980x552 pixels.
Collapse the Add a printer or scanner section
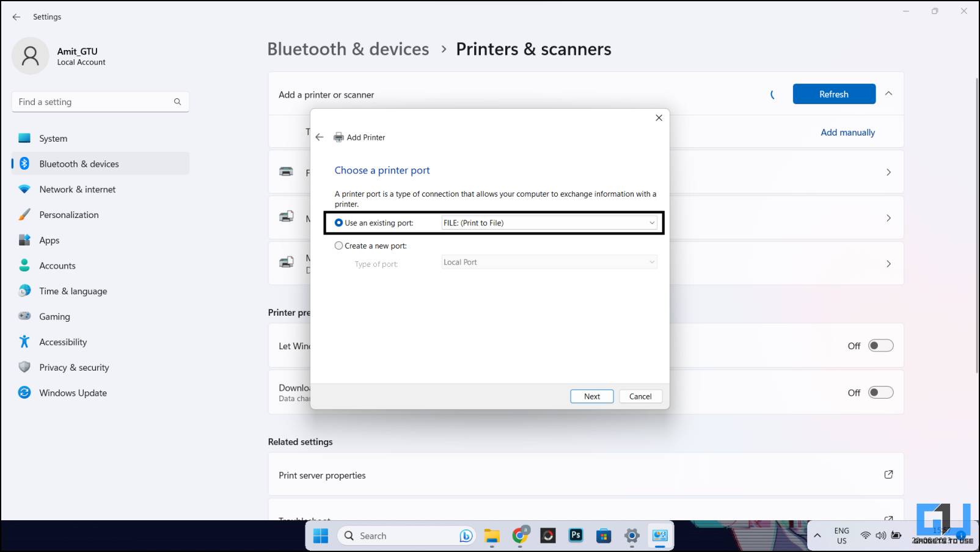click(x=888, y=94)
